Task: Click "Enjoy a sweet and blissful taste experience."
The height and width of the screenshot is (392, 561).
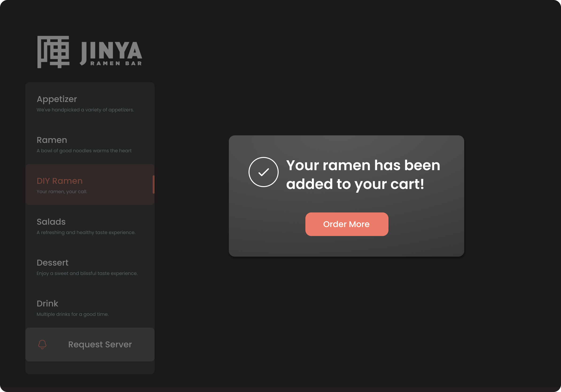Action: pos(87,273)
